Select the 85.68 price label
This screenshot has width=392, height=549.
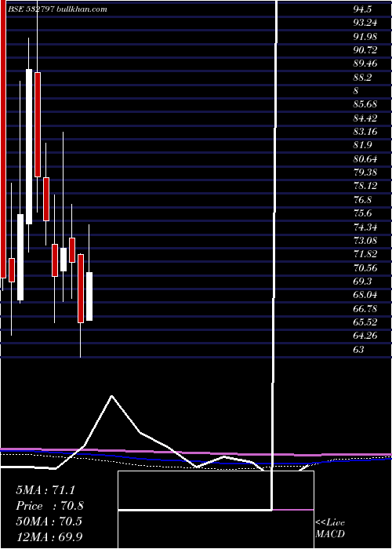click(365, 104)
